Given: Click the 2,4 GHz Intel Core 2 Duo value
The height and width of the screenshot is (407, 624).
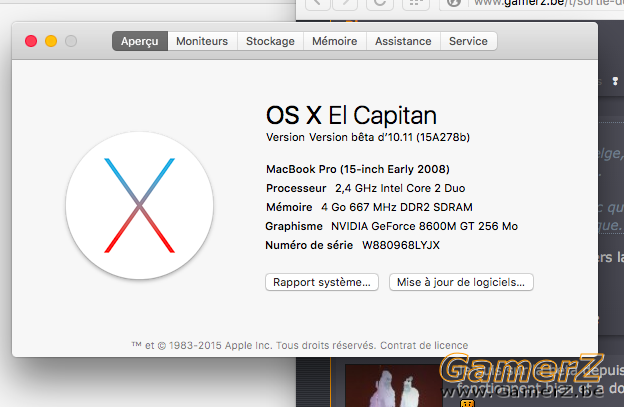Looking at the screenshot, I should coord(400,188).
